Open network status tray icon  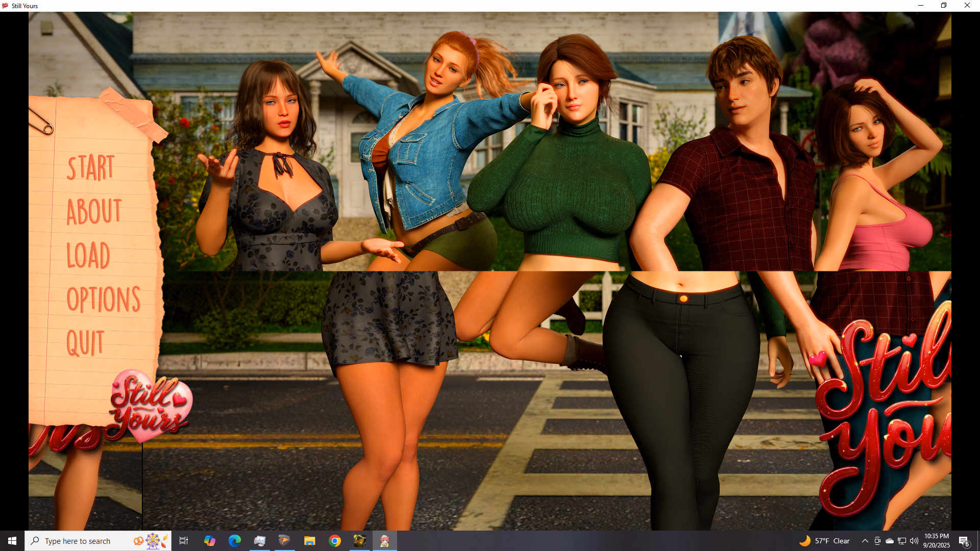point(902,541)
